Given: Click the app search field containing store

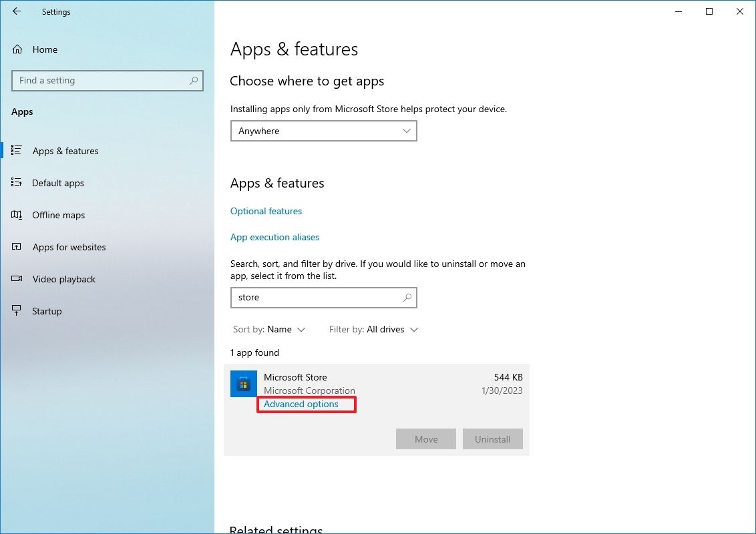Looking at the screenshot, I should [323, 298].
